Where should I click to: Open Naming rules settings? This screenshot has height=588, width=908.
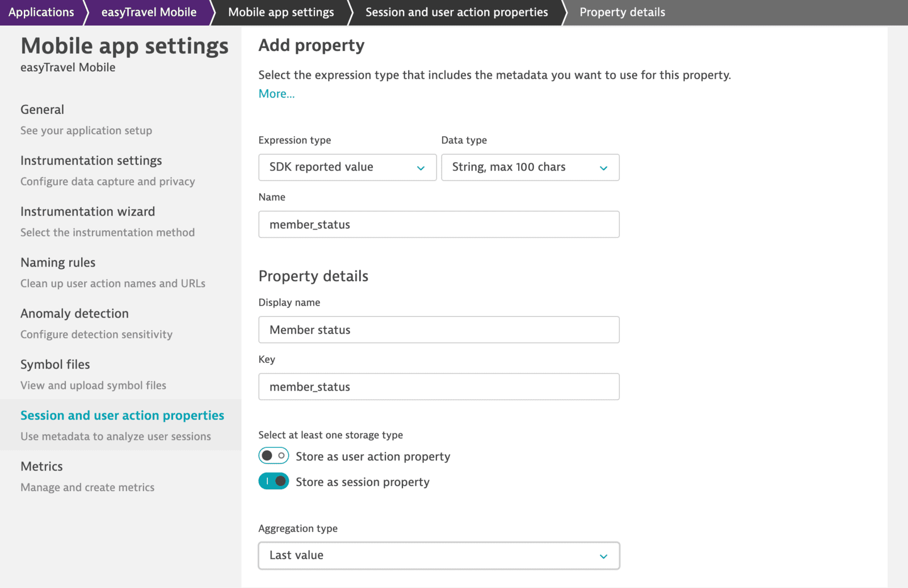(x=57, y=262)
